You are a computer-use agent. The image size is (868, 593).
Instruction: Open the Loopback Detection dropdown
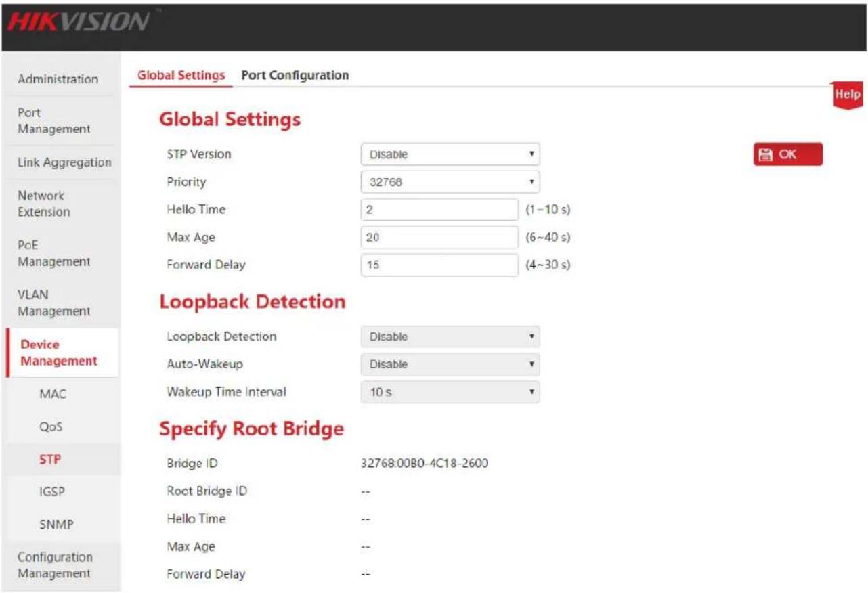pyautogui.click(x=450, y=336)
